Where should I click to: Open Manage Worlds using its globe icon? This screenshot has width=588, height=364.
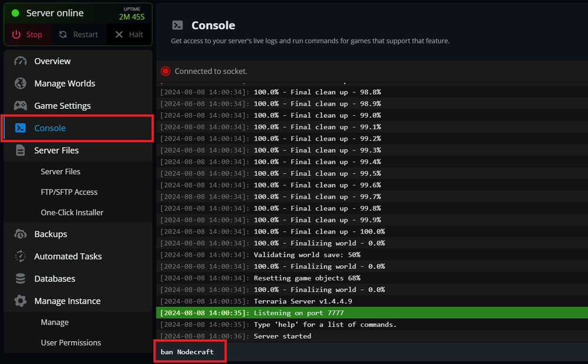click(20, 83)
